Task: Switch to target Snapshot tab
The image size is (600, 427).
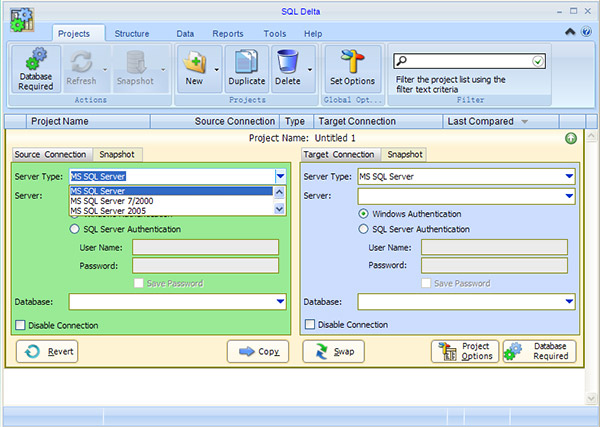Action: (405, 155)
